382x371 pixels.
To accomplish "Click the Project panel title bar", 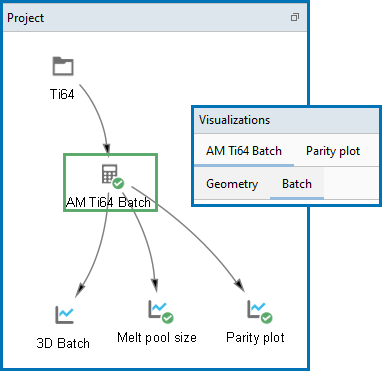I will pos(155,17).
